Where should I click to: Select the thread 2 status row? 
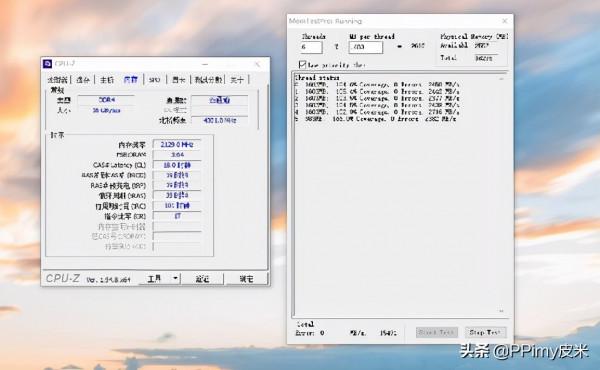[377, 98]
